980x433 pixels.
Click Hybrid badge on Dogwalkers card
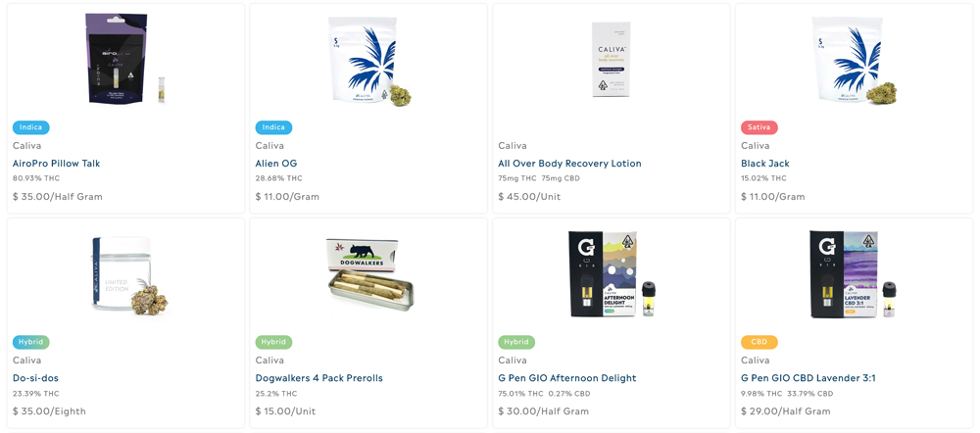pyautogui.click(x=273, y=343)
